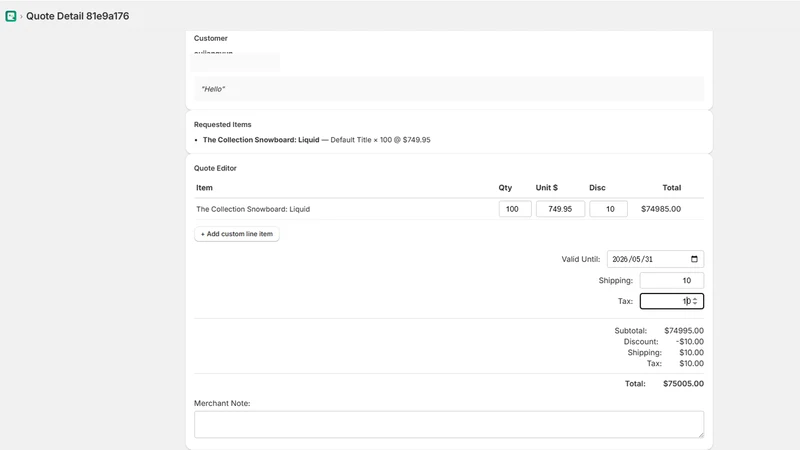Edit the Unit $ field showing 749.95
The height and width of the screenshot is (450, 800).
[560, 209]
